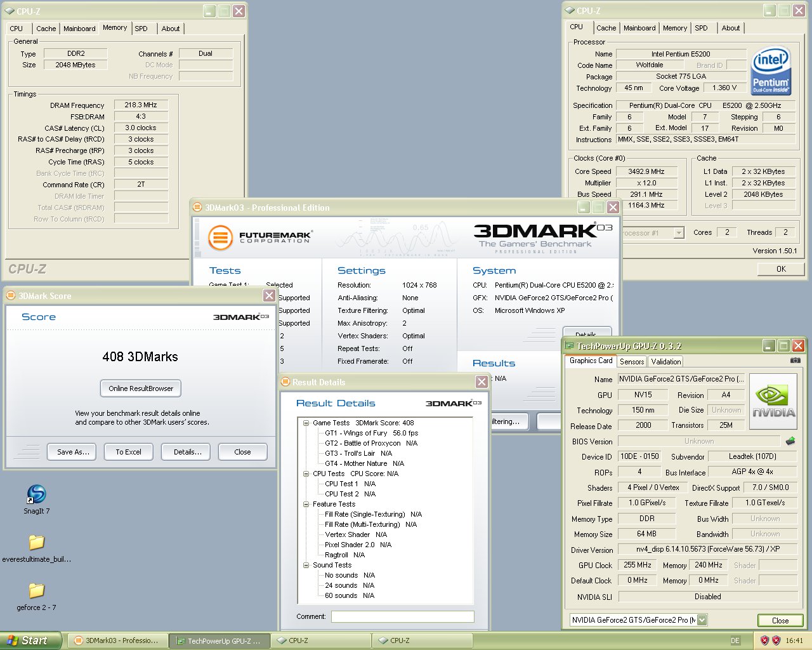Click Online ResultBrowser button
Viewport: 812px width, 650px height.
pyautogui.click(x=141, y=388)
